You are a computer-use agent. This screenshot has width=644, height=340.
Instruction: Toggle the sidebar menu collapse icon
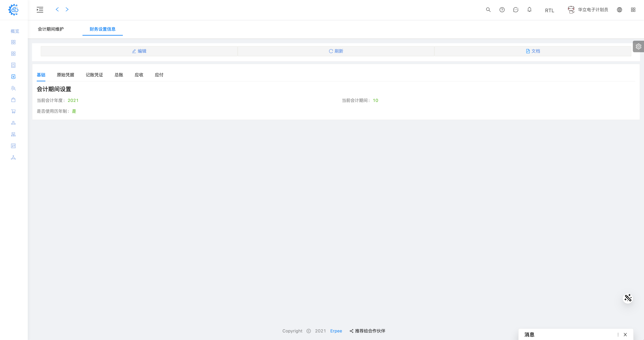tap(40, 10)
